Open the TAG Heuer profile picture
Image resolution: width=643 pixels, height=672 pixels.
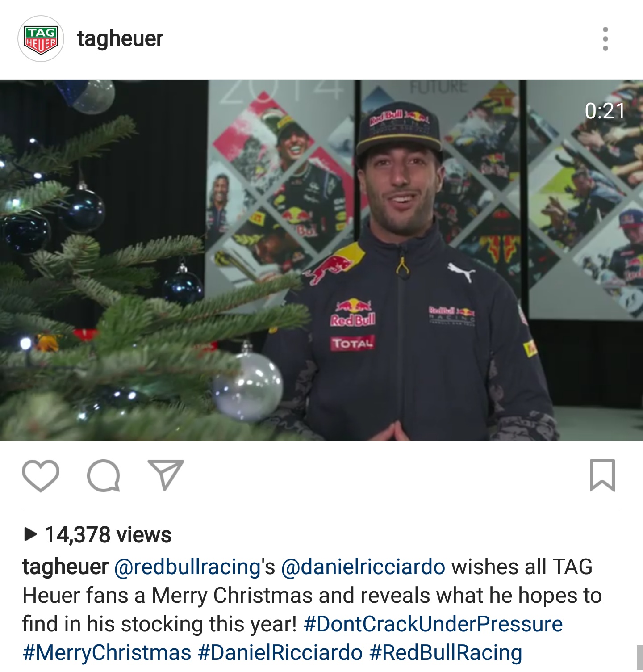pyautogui.click(x=41, y=39)
